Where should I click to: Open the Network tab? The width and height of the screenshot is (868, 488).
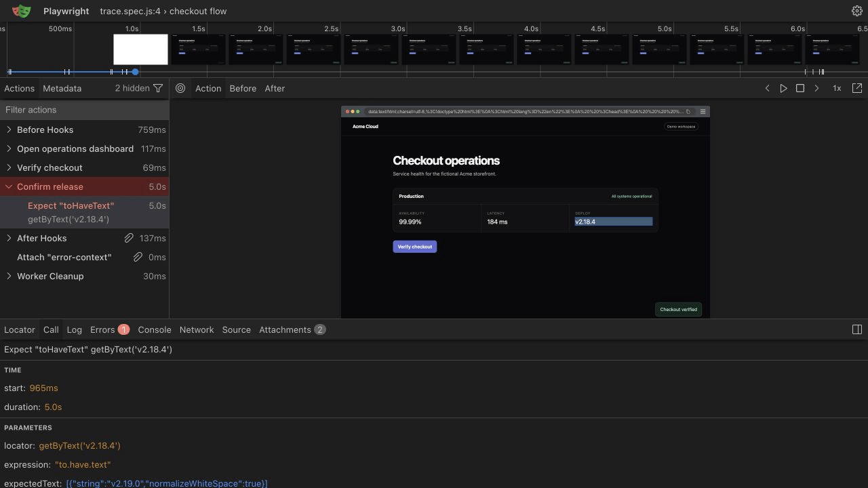pos(197,329)
